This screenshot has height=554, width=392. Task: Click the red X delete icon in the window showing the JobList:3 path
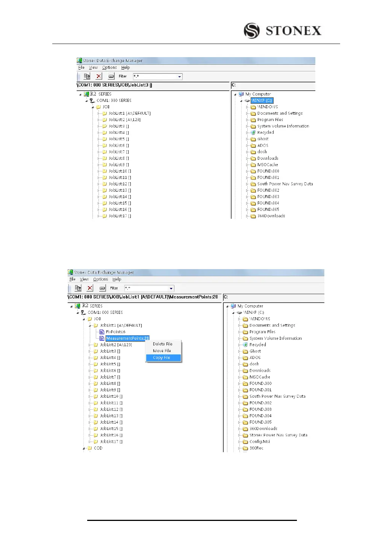click(x=98, y=76)
